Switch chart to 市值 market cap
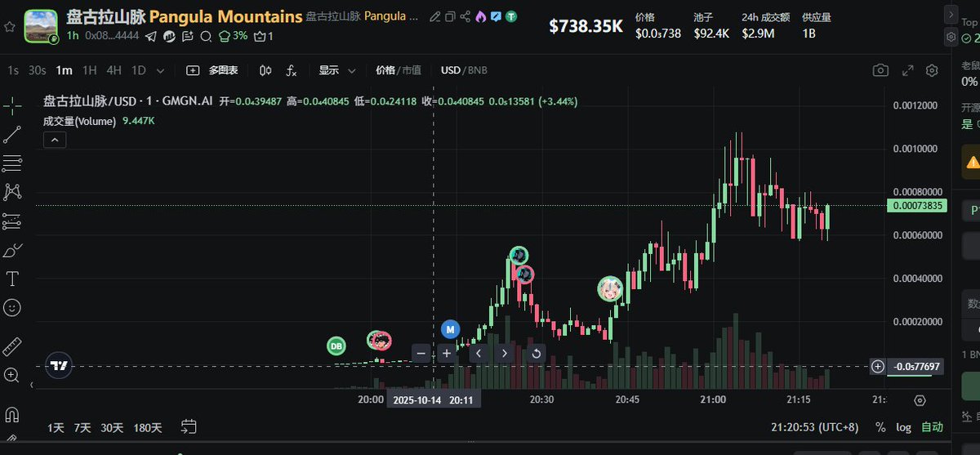This screenshot has height=455, width=980. [x=411, y=70]
